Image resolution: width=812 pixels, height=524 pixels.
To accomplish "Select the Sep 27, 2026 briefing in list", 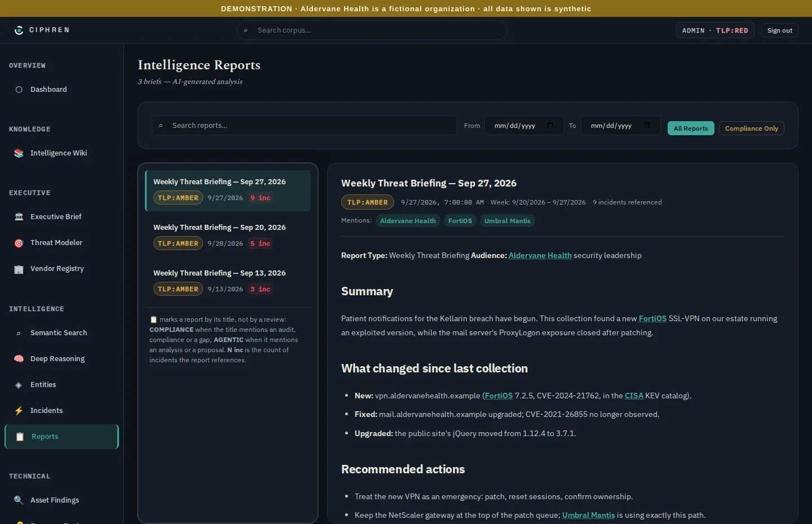I will click(228, 190).
